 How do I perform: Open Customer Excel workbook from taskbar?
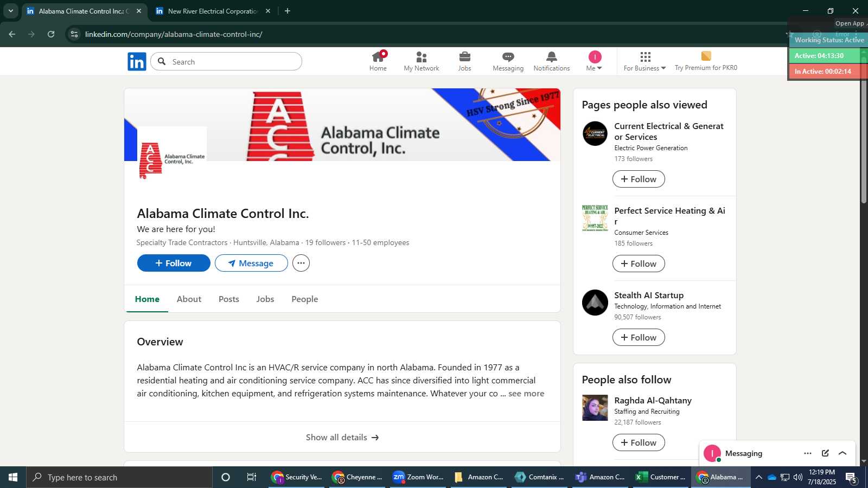(x=661, y=477)
